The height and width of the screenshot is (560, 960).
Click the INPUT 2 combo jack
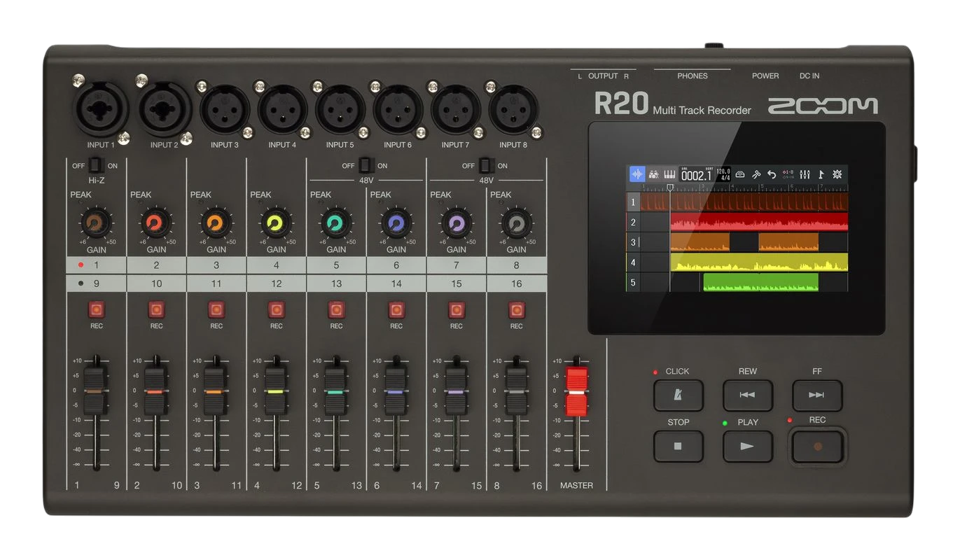pos(165,108)
